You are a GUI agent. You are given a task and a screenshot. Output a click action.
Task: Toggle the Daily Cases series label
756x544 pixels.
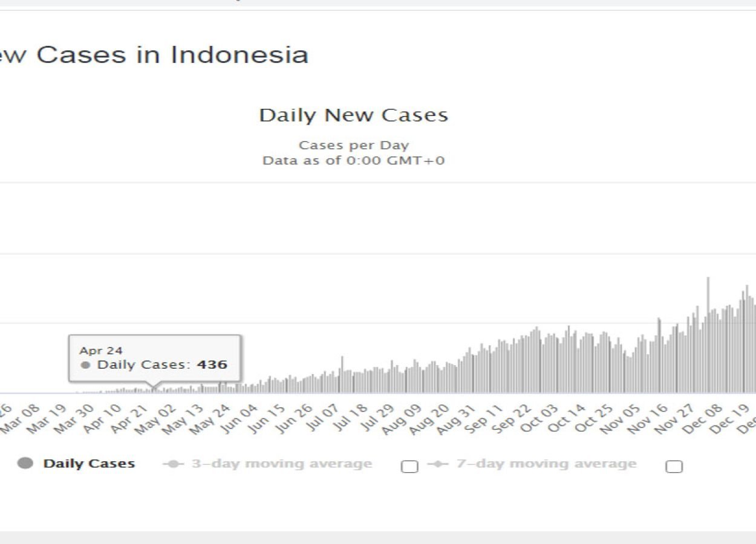click(89, 464)
